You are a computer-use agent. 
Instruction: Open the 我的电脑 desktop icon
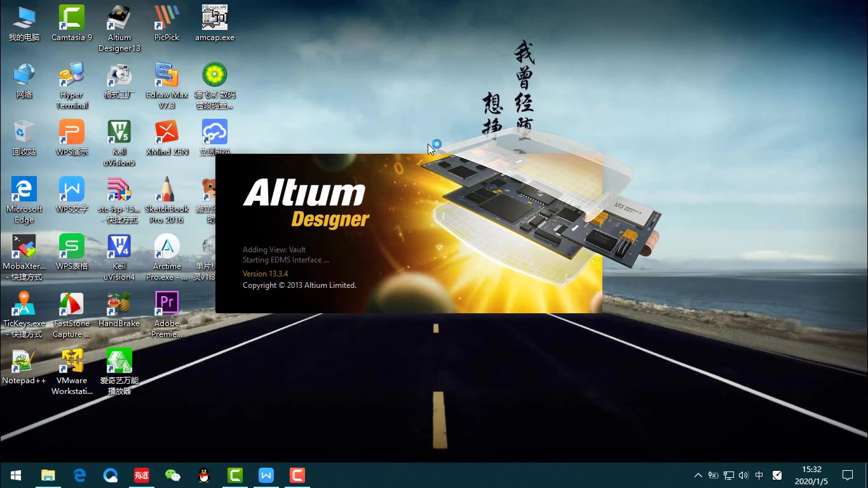[24, 24]
